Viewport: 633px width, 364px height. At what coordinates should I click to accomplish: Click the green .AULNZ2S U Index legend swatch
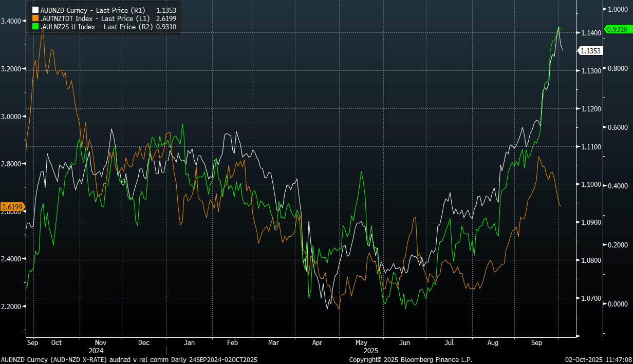tap(35, 27)
